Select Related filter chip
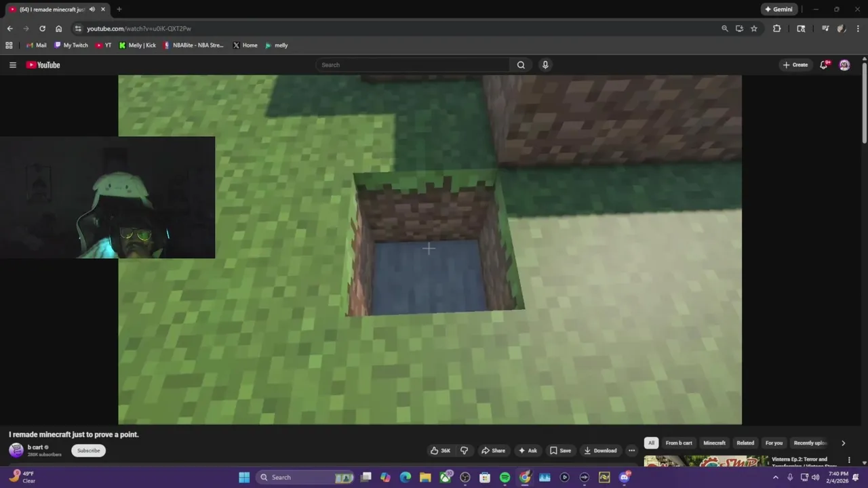This screenshot has width=868, height=488. pos(745,443)
